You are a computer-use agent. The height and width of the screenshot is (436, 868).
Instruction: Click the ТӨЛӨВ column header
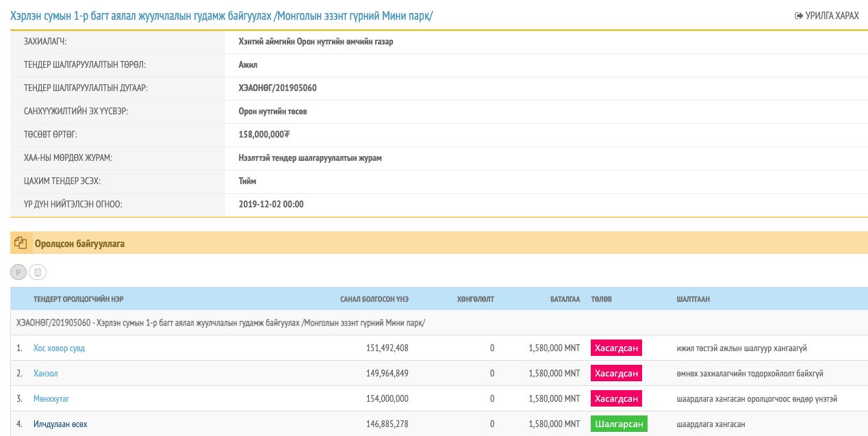pyautogui.click(x=601, y=299)
